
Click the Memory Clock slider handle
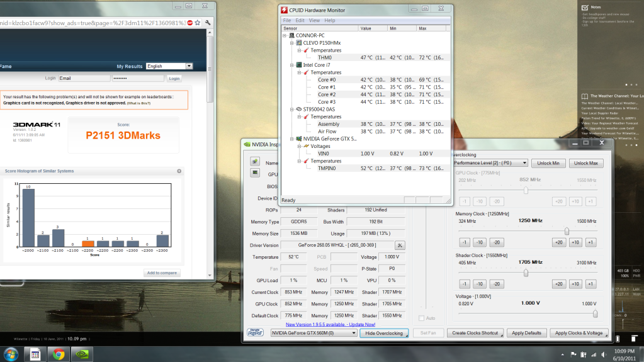[567, 231]
